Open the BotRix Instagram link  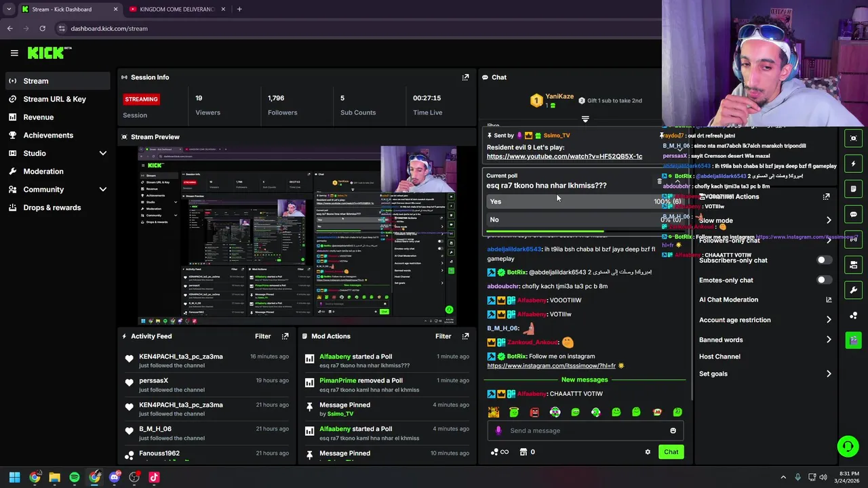551,366
